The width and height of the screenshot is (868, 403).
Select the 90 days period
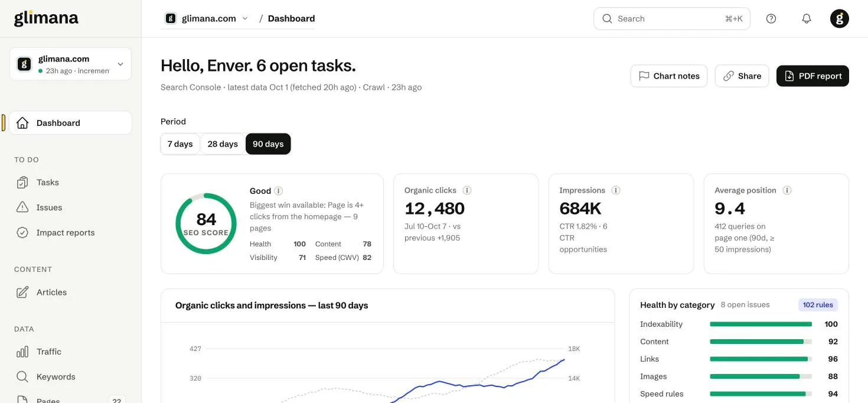(x=268, y=144)
